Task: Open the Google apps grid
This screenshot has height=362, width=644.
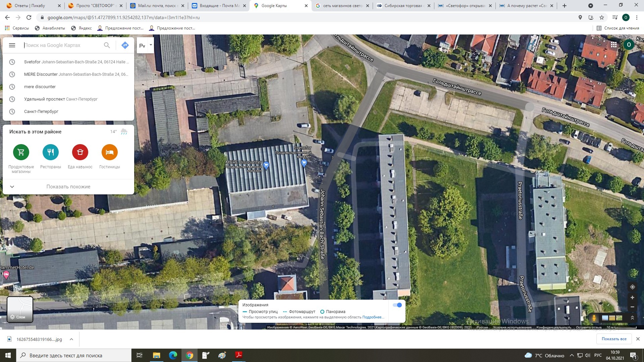Action: coord(614,45)
